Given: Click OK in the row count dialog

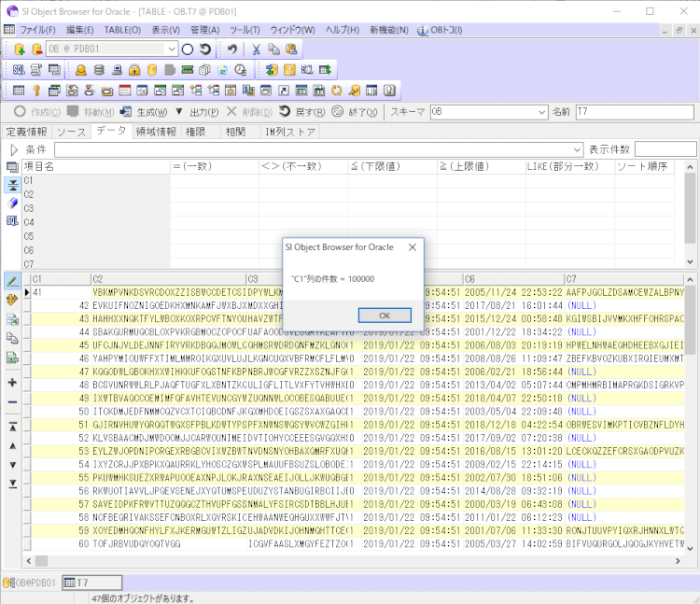Looking at the screenshot, I should [x=384, y=316].
